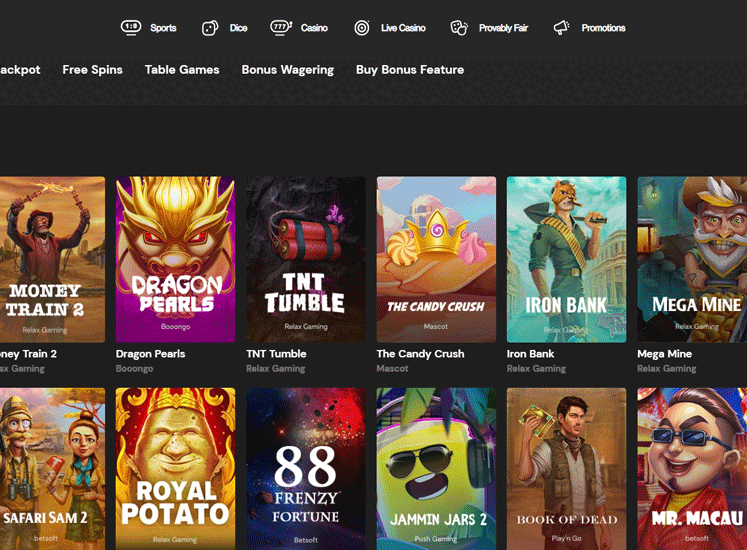Click the Dice icon in navigation
This screenshot has width=747, height=550.
coord(210,28)
